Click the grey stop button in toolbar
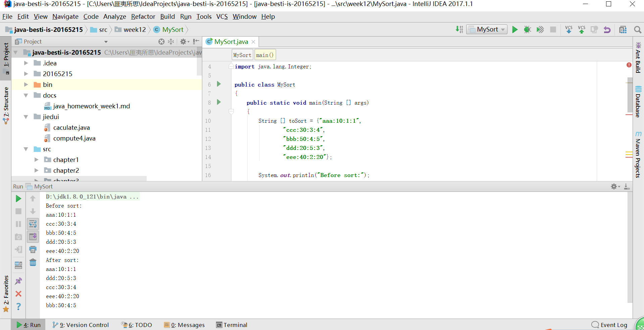Screen dimensions: 644x330 point(553,30)
